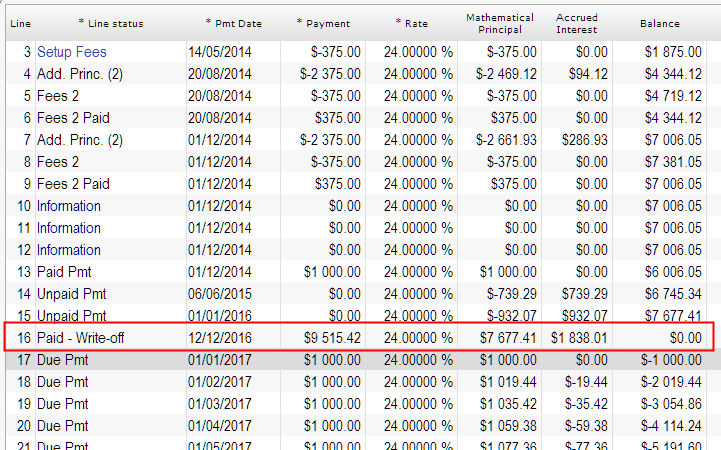
Task: Open the Information link on line 12
Action: tap(69, 249)
